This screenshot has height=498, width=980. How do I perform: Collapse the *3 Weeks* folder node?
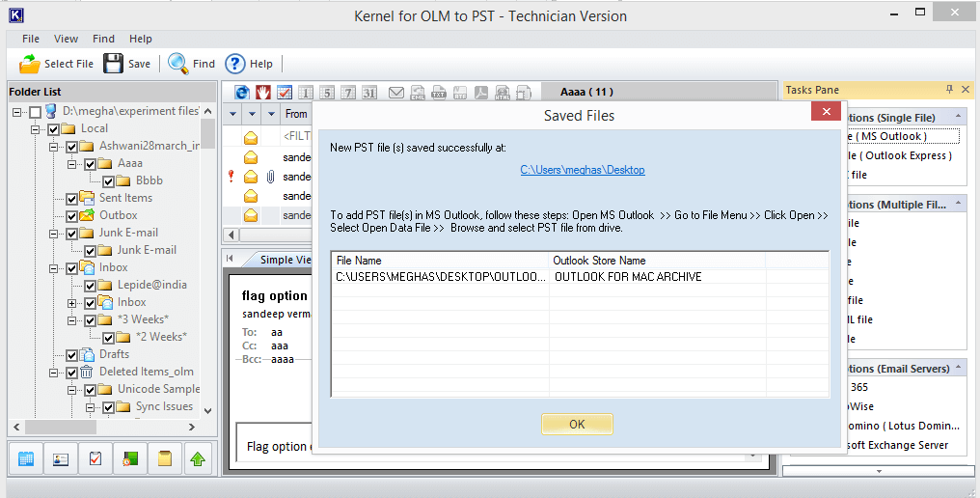coord(72,320)
